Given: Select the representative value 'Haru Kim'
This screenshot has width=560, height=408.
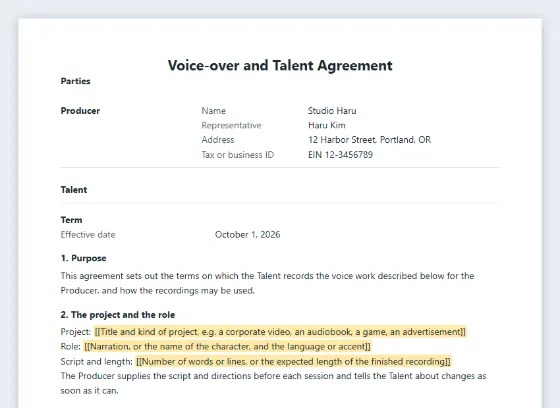Looking at the screenshot, I should [326, 125].
